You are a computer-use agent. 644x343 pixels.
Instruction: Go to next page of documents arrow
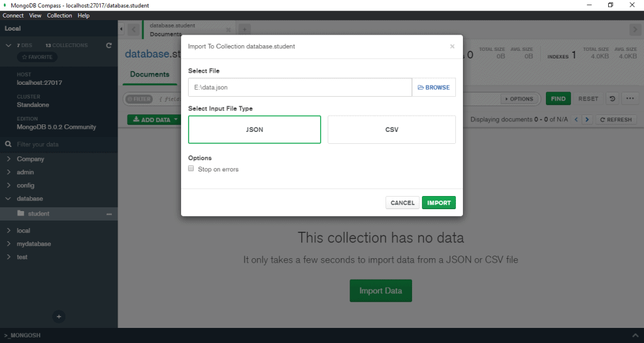click(587, 119)
